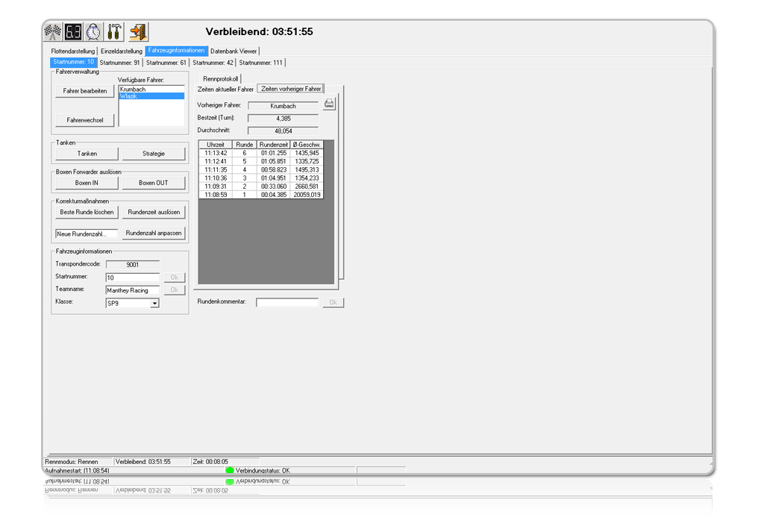Click the Fahrerwechsel button

pyautogui.click(x=85, y=120)
